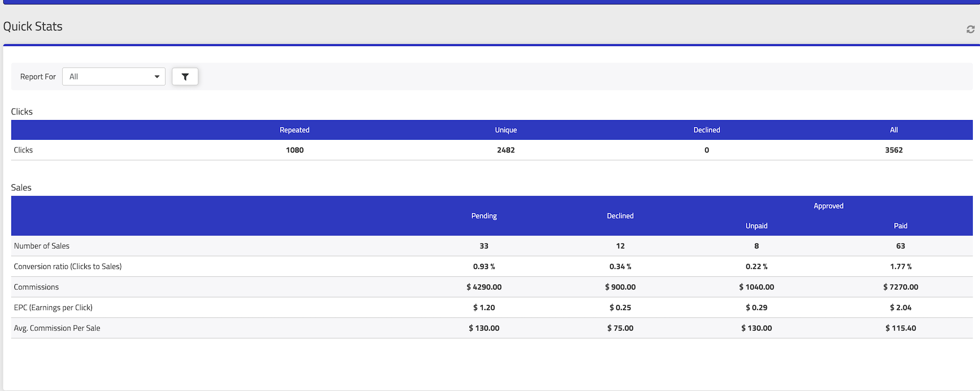This screenshot has width=980, height=391.
Task: Select paid number of sales 63
Action: [x=900, y=246]
